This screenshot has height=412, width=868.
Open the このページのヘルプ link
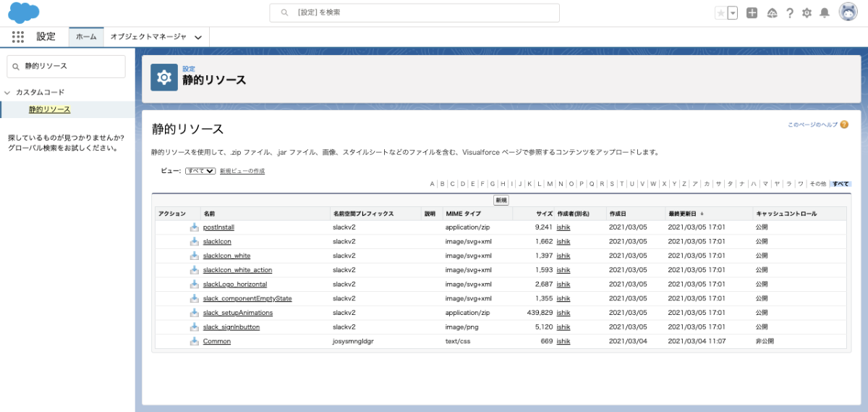point(812,125)
